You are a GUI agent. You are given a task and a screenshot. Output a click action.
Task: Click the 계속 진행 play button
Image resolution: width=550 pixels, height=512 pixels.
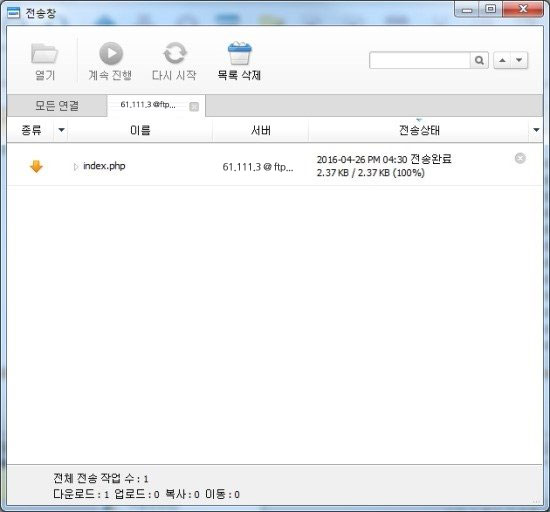(111, 54)
